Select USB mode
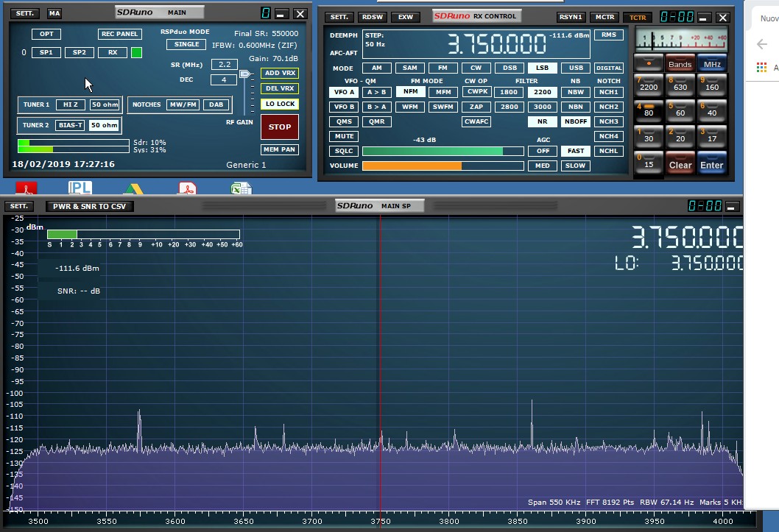 (576, 68)
